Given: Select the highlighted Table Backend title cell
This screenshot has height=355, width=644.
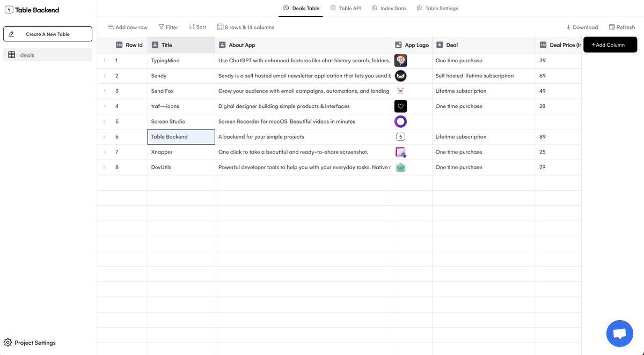Looking at the screenshot, I should coord(181,137).
